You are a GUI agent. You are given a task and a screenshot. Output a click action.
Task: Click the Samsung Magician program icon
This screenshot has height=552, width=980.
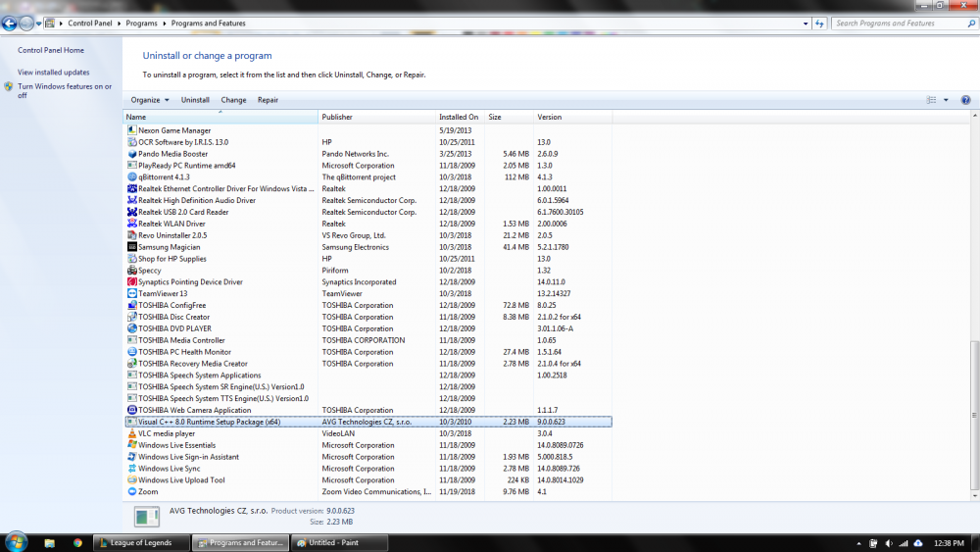coord(131,247)
